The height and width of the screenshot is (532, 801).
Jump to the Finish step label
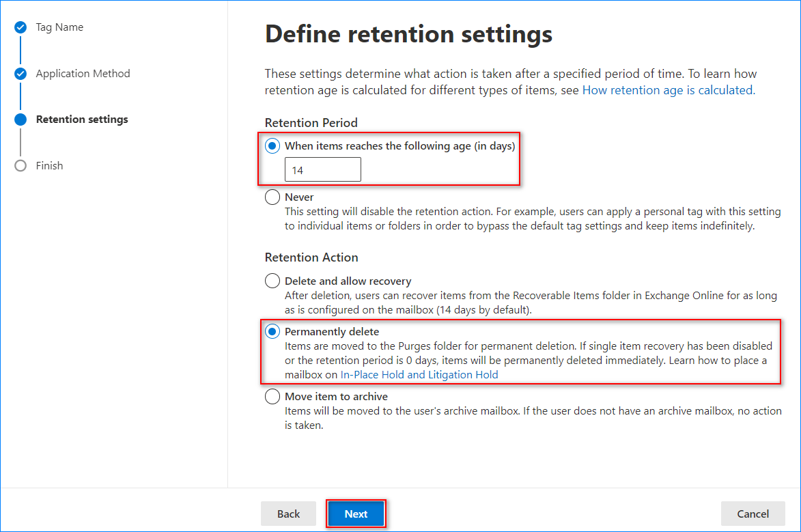tap(49, 166)
